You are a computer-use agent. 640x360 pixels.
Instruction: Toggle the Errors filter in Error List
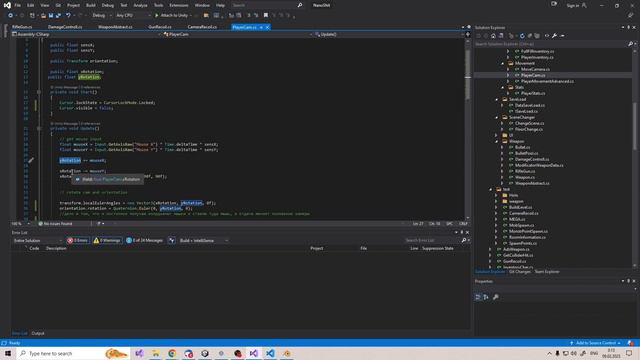tap(78, 240)
